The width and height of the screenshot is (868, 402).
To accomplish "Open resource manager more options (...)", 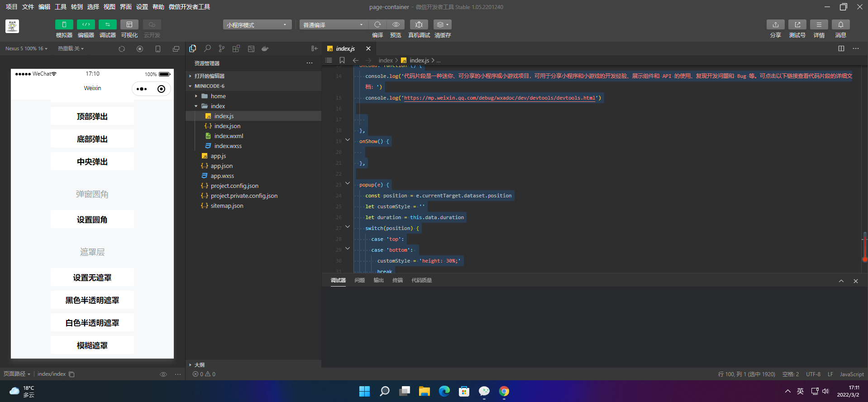I will (310, 63).
